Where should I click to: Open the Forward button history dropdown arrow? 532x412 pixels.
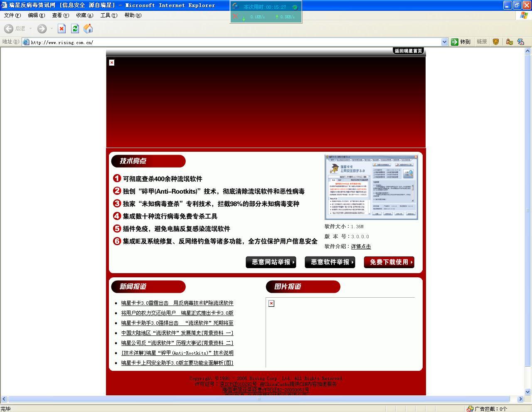tap(52, 29)
